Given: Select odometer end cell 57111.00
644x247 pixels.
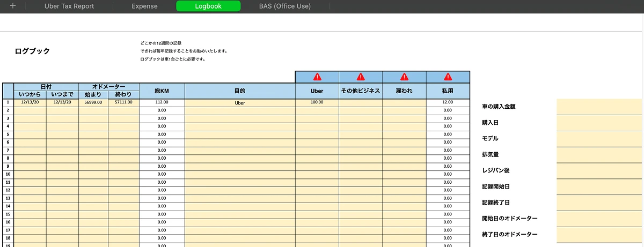Looking at the screenshot, I should (123, 102).
